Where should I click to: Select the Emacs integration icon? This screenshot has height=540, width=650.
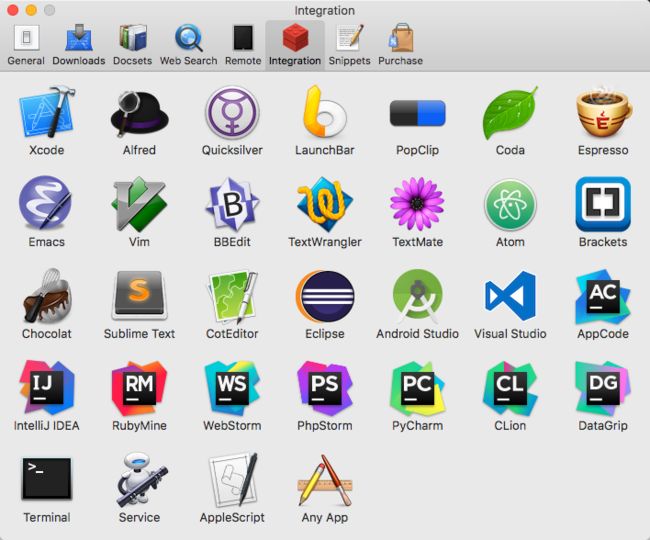click(46, 203)
